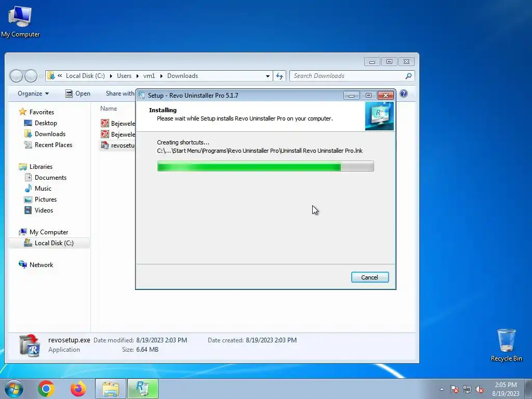Open the clock showing 2:05 PM
Image resolution: width=532 pixels, height=399 pixels.
(506, 389)
